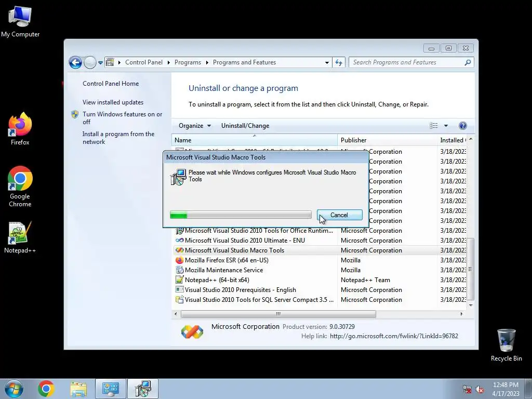Viewport: 532px width, 399px height.
Task: Open Control Panel Home link
Action: tap(111, 84)
